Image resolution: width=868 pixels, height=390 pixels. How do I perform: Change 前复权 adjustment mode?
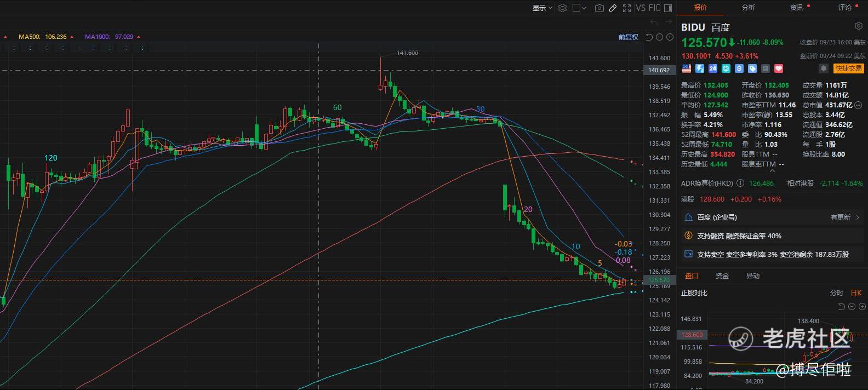coord(629,37)
